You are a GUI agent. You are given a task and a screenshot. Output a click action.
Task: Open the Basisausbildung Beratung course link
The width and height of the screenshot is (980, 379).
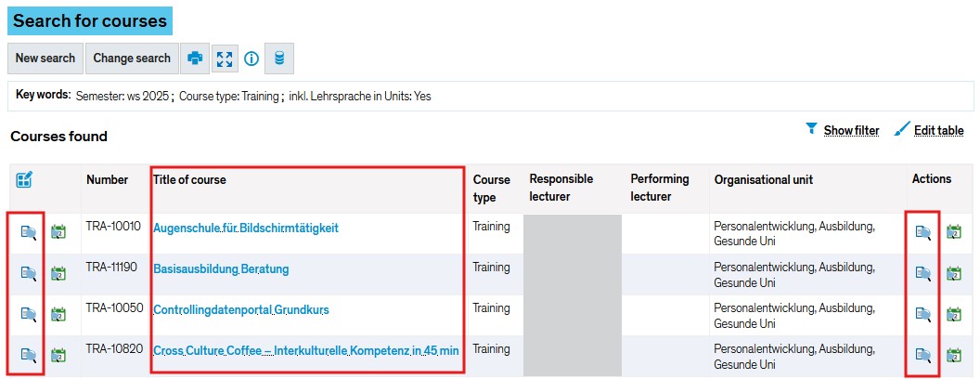[221, 269]
